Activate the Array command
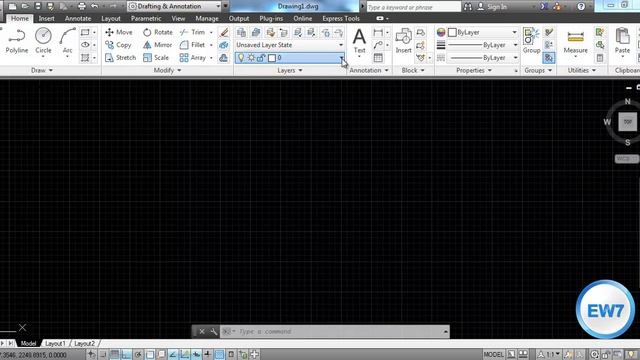Screen dimensions: 640x360 click(x=193, y=58)
